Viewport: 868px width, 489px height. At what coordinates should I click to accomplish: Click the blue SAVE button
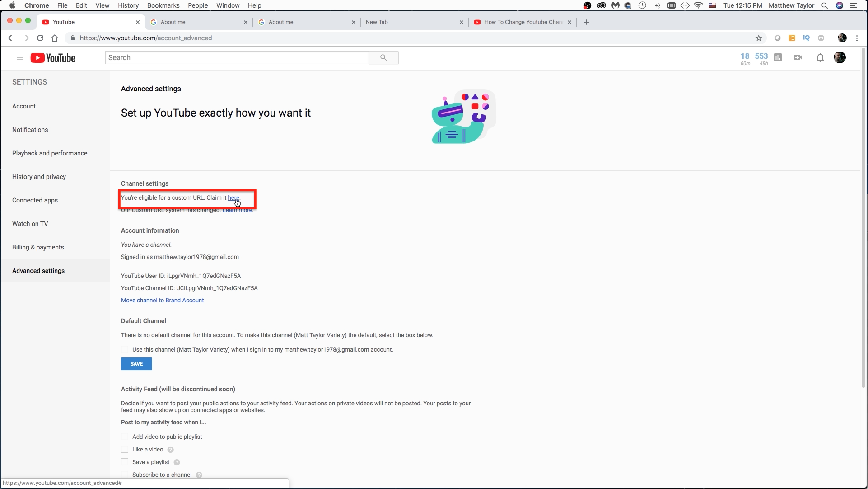(x=136, y=364)
